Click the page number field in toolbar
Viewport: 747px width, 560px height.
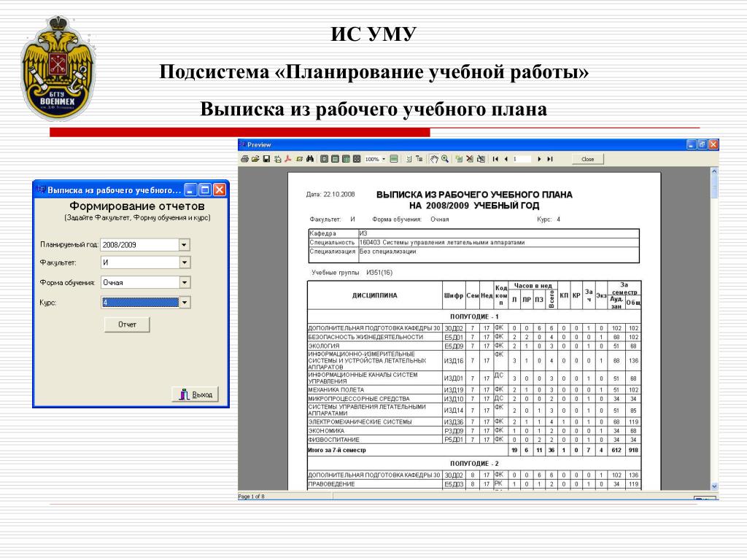pos(522,159)
